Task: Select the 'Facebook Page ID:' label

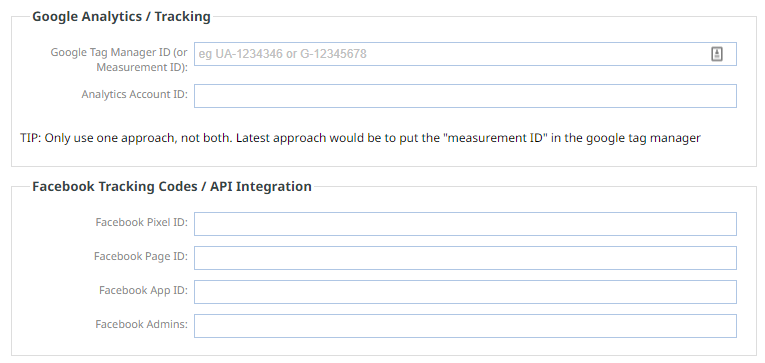Action: pyautogui.click(x=141, y=256)
